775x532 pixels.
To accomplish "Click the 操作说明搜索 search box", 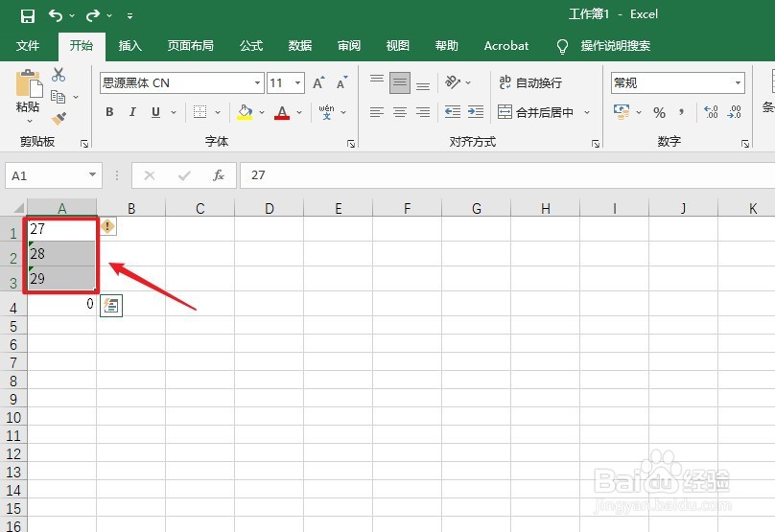I will tap(616, 46).
